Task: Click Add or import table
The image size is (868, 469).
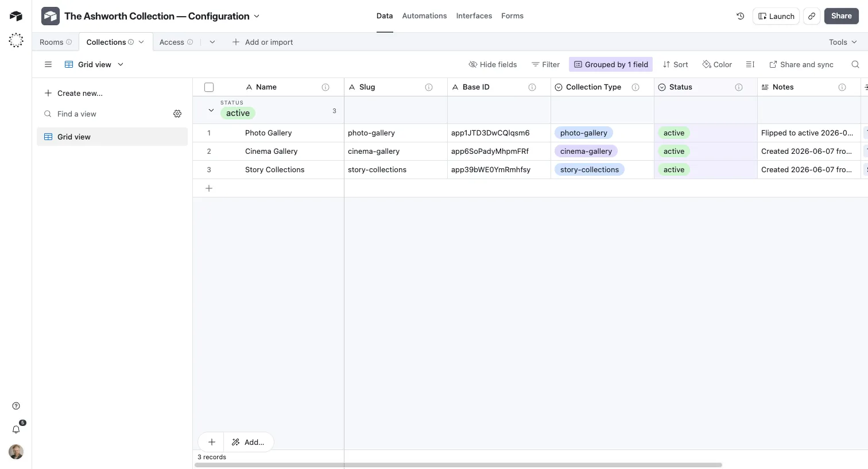Action: pyautogui.click(x=262, y=42)
